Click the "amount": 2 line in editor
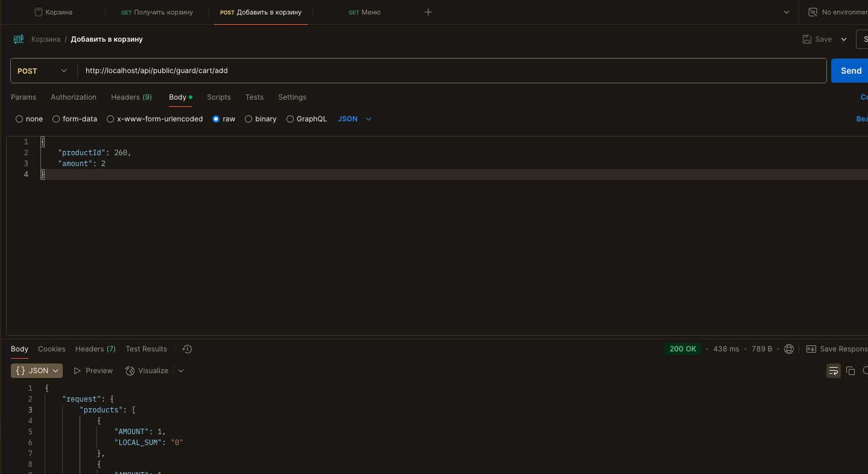868x474 pixels. 82,164
